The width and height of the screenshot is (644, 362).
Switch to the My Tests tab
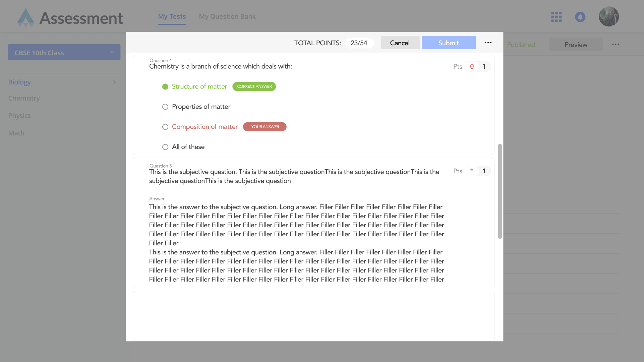click(172, 16)
